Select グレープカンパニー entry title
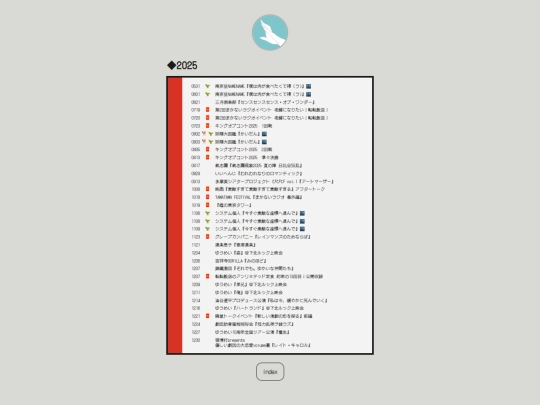540x405 pixels. click(263, 237)
